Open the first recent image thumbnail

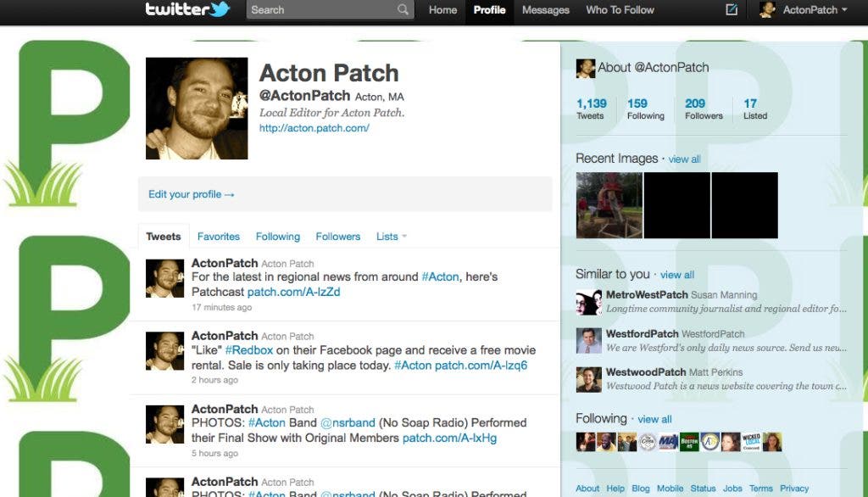(x=609, y=205)
